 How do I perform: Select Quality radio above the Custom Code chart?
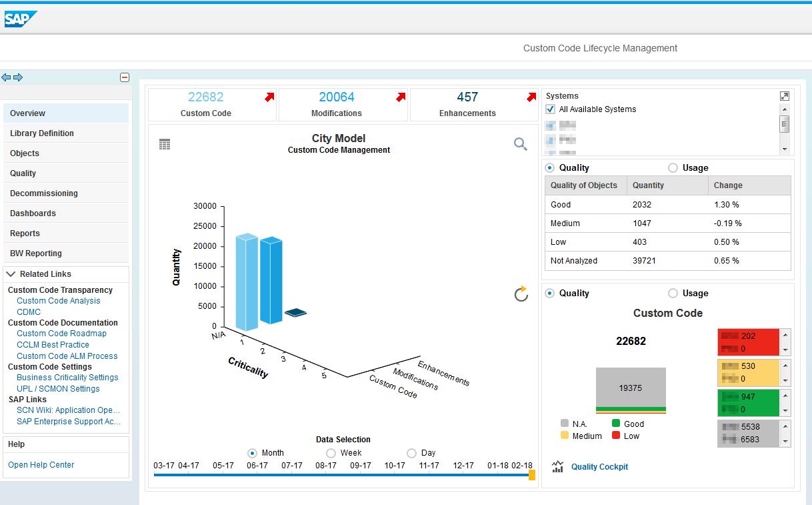coord(550,294)
